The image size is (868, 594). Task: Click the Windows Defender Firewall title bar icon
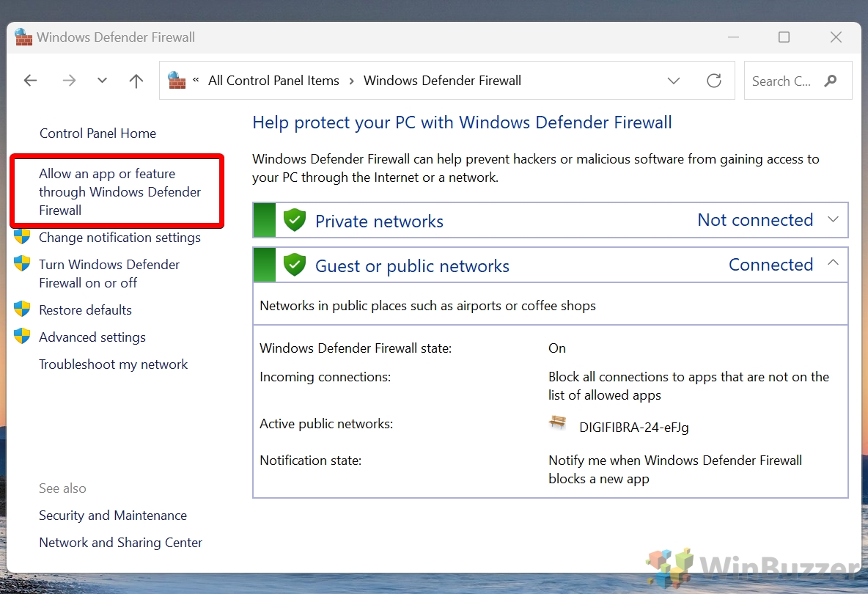pos(23,37)
